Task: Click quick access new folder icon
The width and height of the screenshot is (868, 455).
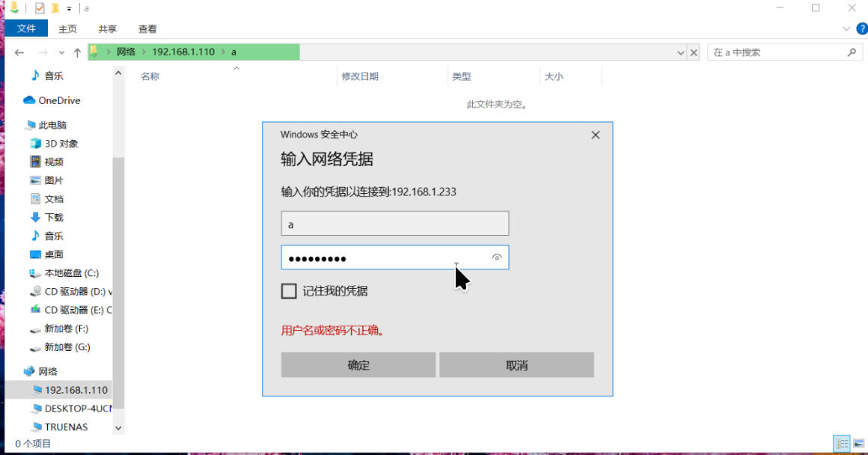Action: pos(55,8)
